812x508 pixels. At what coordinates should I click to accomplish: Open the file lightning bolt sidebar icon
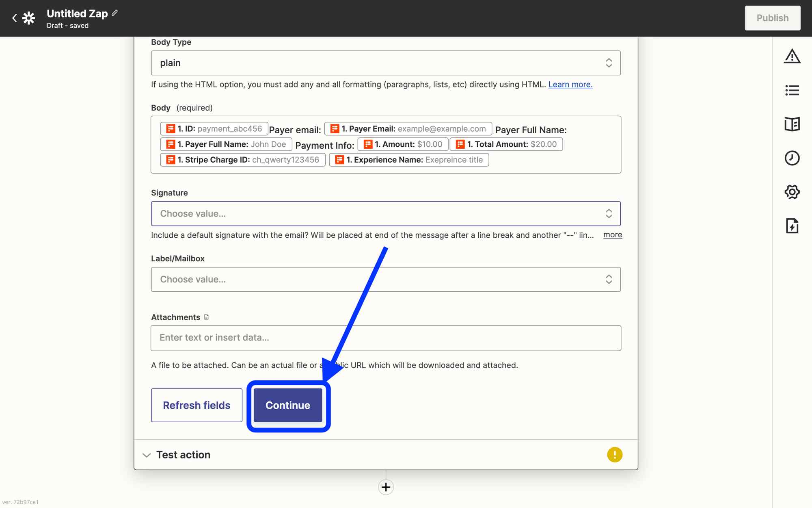tap(792, 226)
